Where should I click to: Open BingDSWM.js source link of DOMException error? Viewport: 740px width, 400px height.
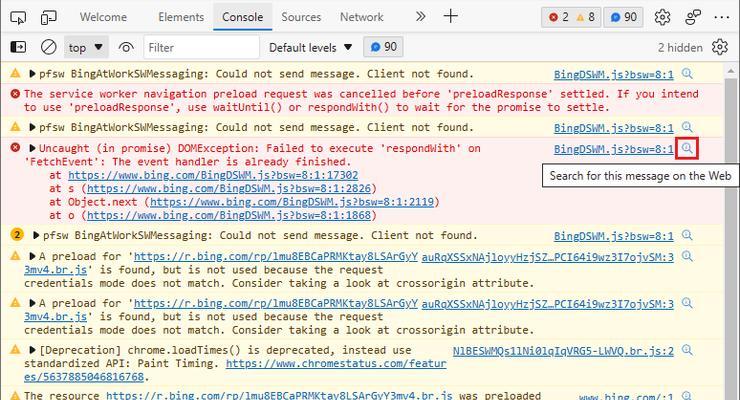[x=614, y=149]
